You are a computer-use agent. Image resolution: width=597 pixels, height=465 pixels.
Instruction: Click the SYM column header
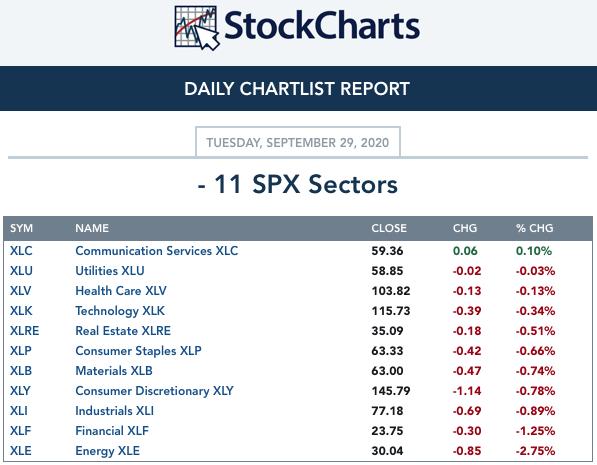(21, 228)
